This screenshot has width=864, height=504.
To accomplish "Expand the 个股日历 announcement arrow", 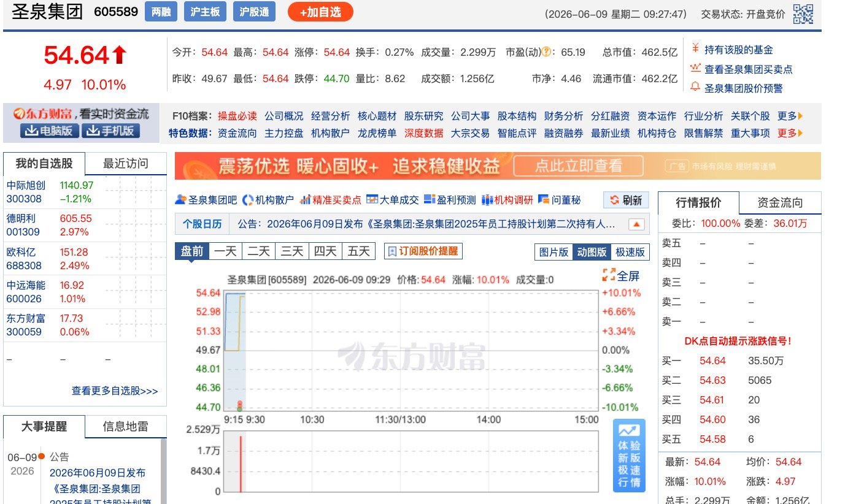I will coord(636,224).
